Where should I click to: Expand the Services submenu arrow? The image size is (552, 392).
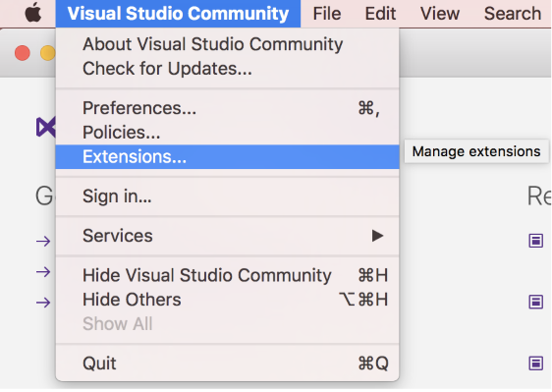coord(377,236)
